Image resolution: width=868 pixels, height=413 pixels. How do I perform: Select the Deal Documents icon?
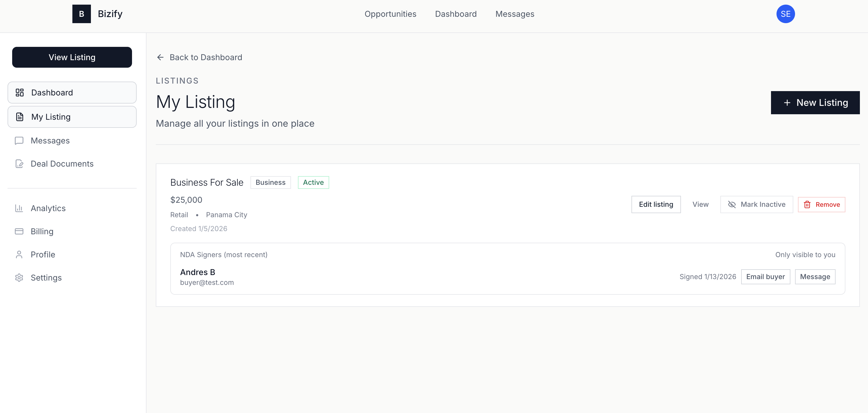tap(19, 164)
